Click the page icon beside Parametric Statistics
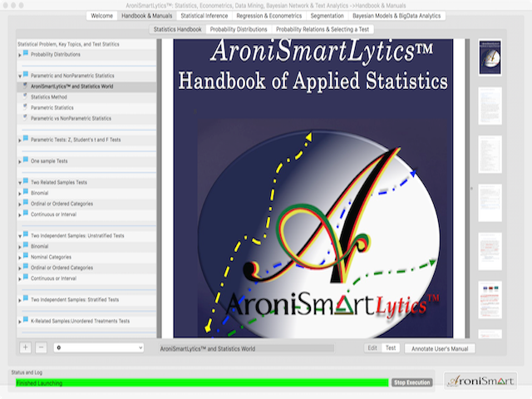 click(25, 107)
